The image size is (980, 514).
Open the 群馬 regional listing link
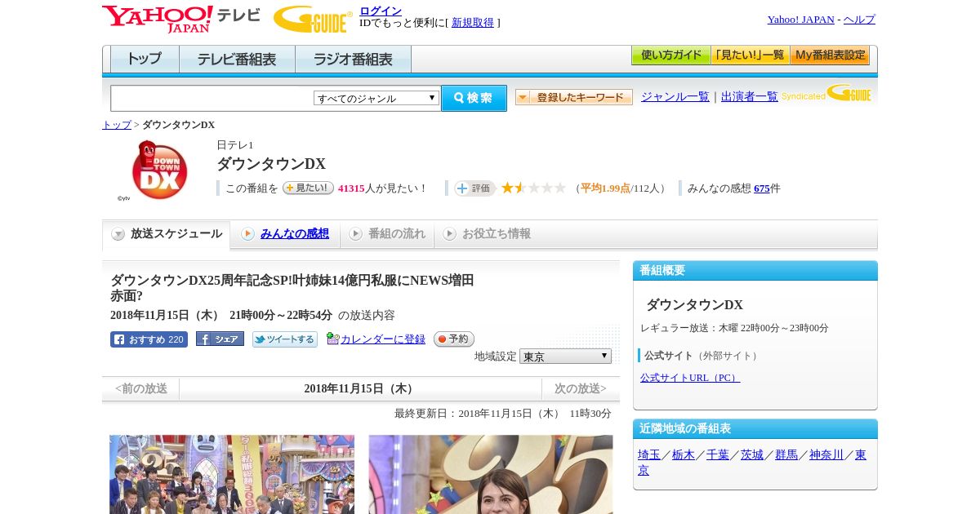click(x=786, y=455)
